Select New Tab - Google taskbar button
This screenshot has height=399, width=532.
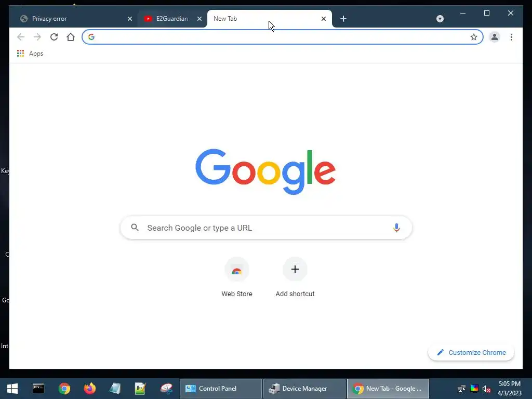[x=388, y=389]
